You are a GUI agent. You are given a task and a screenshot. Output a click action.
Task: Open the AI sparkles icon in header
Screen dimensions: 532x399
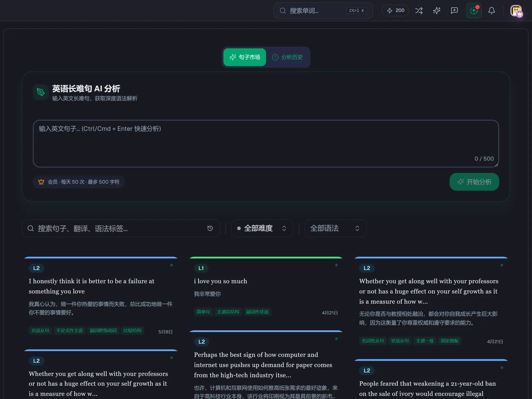[437, 11]
